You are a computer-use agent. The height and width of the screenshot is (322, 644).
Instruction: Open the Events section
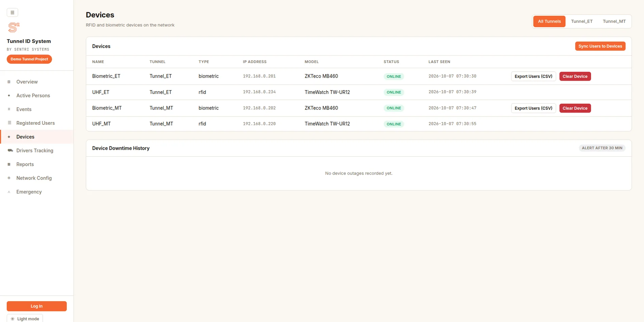(x=37, y=109)
